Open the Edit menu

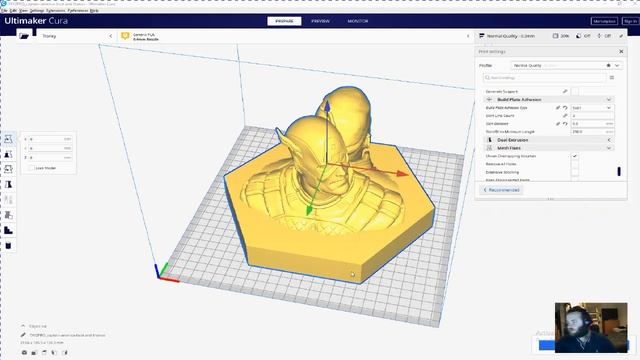[x=13, y=11]
